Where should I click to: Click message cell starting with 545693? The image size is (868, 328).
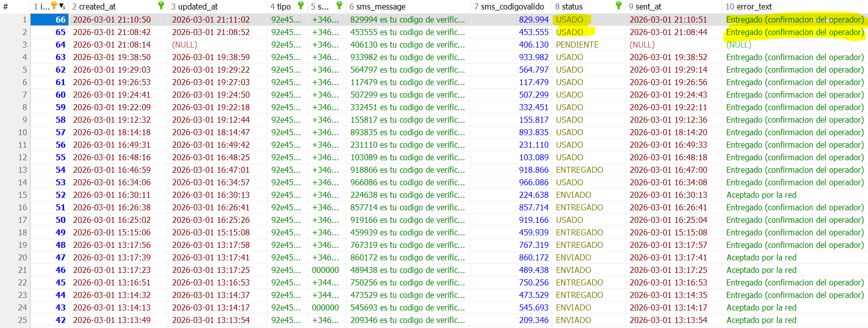point(407,307)
